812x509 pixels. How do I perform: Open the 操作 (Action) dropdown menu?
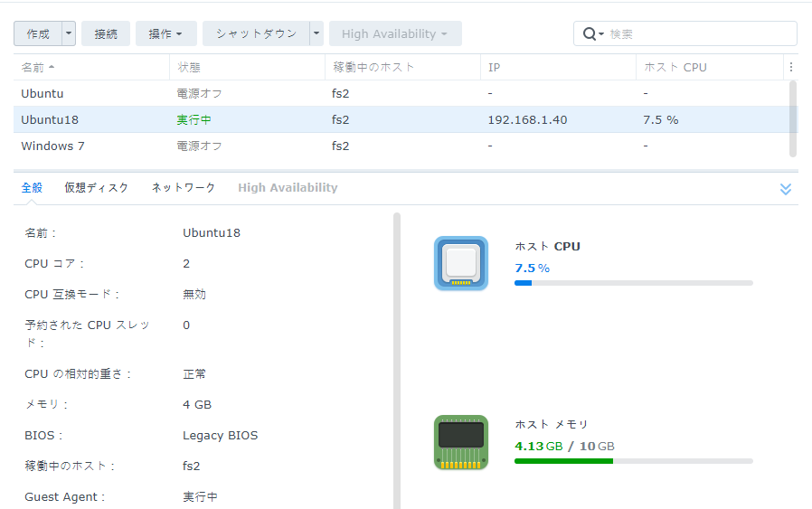coord(165,34)
